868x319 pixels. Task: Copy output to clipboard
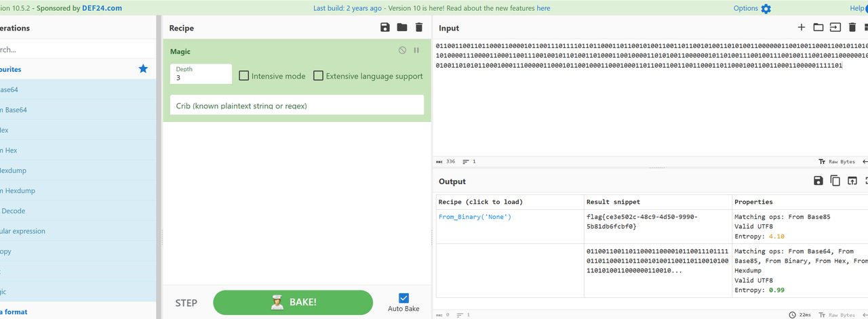pos(835,181)
